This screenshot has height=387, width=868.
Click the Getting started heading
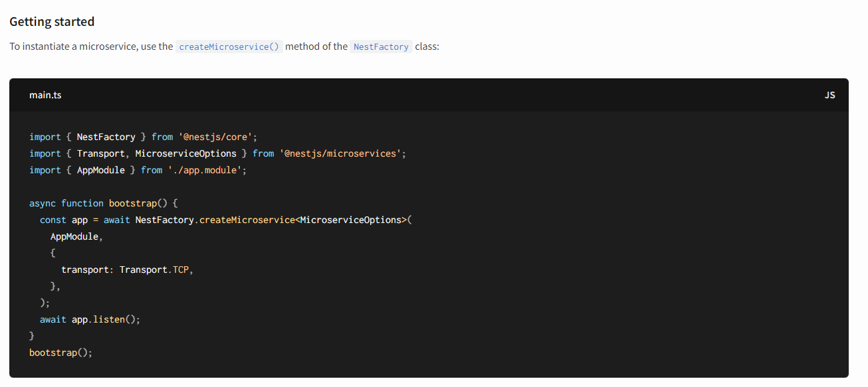52,21
